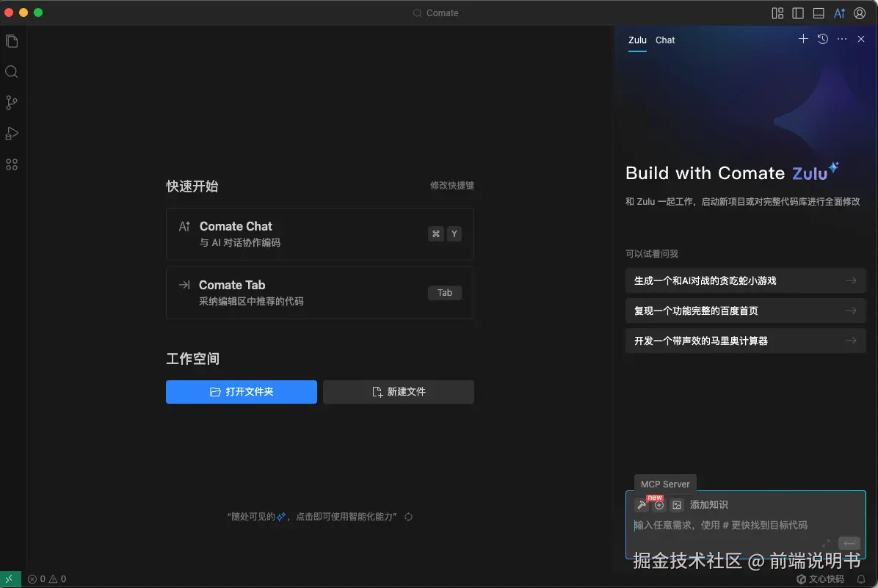The width and height of the screenshot is (878, 588).
Task: Click the 可以试着问我 label
Action: click(652, 254)
